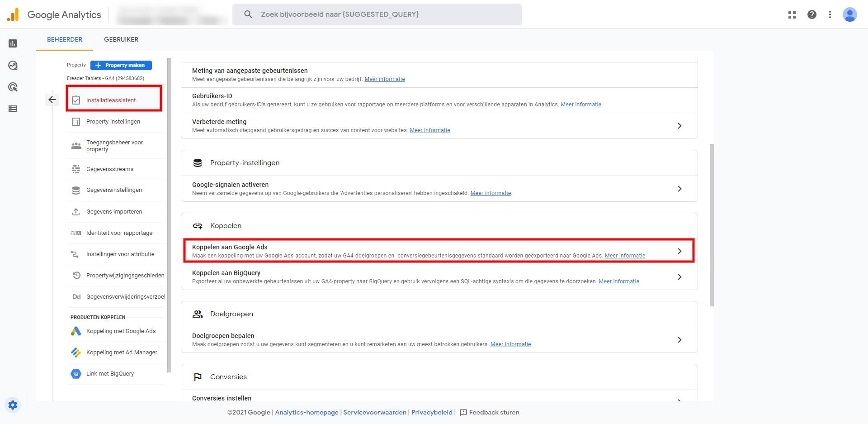Screen dimensions: 868x424
Task: Click the search magnifier icon
Action: (x=248, y=14)
